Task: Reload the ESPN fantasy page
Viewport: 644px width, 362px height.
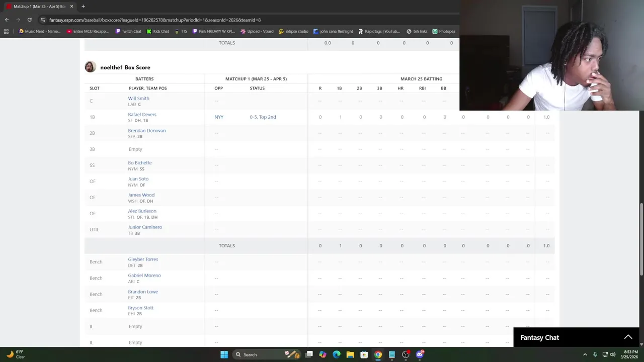Action: (30, 20)
